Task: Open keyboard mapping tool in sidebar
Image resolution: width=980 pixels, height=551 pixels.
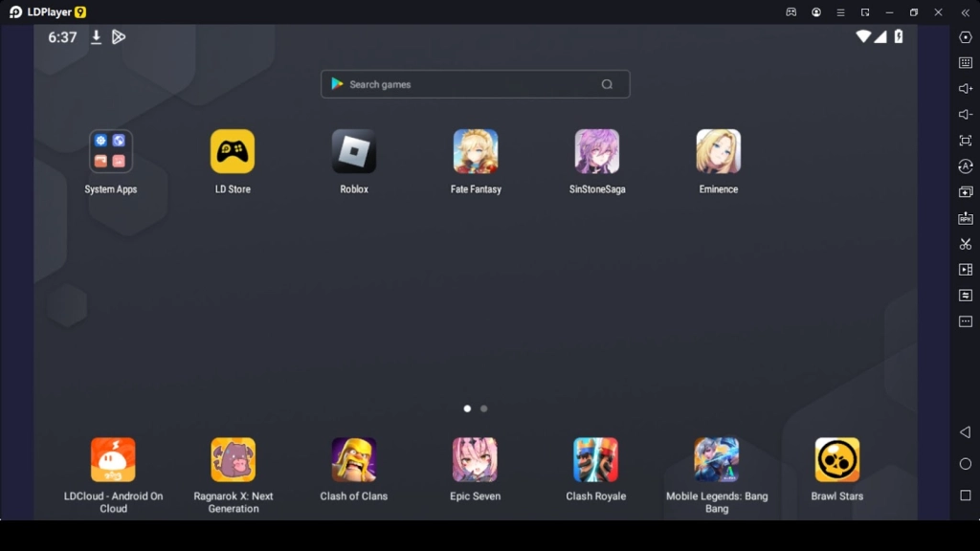Action: 966,63
